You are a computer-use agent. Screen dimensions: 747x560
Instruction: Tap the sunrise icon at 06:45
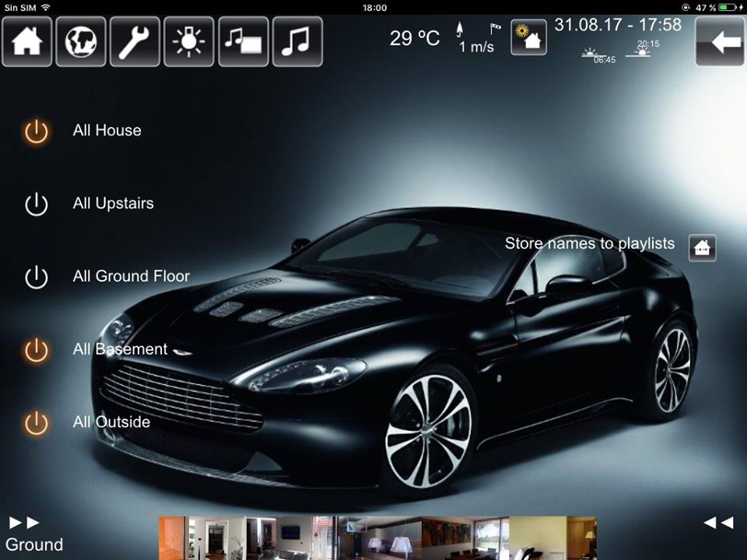coord(590,52)
